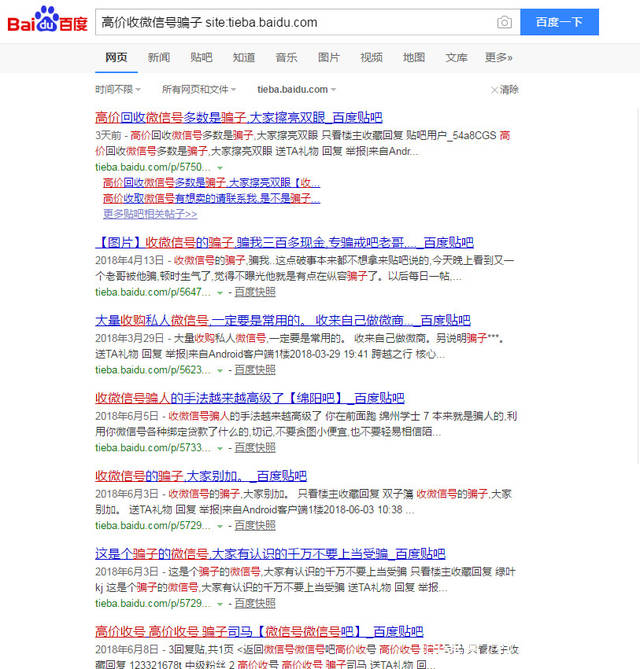Switch to the 贴吧 tab
Screen dimensions: 640x669
tap(201, 57)
